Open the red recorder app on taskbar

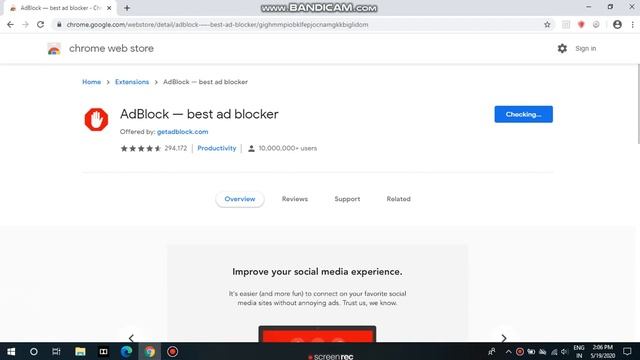click(172, 351)
